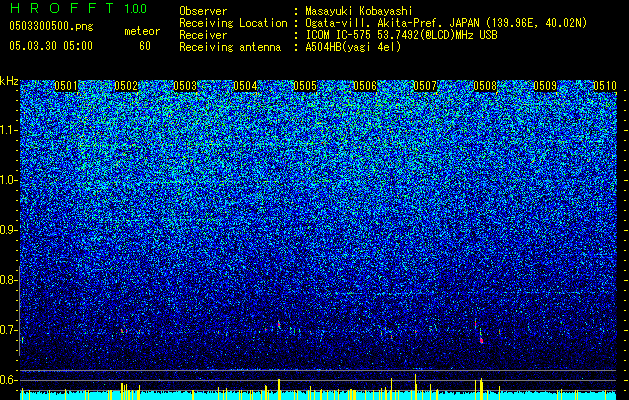Click the meteor echo near 0.7 kHz before 0505
Viewport: 629px width, 400px height.
pyautogui.click(x=279, y=324)
